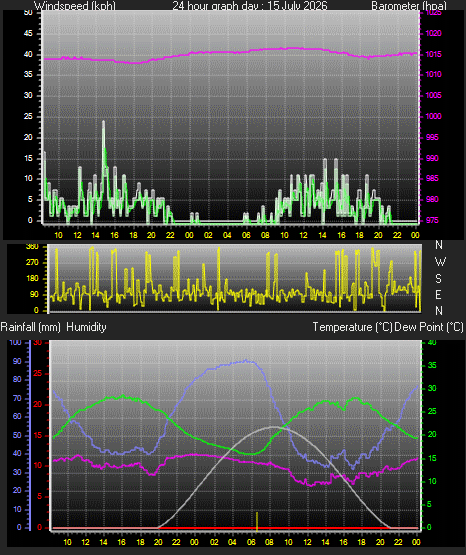Click the 00 midnight tick under windspeed graph
This screenshot has width=466, height=555.
click(x=189, y=235)
